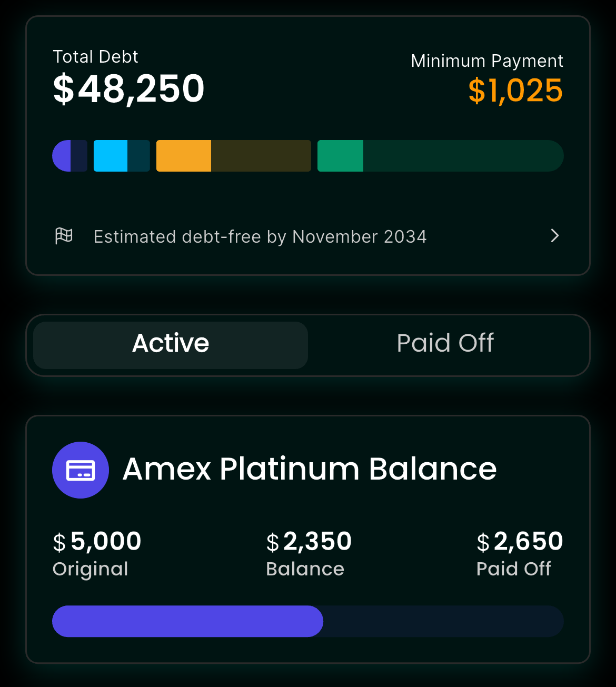Switch to the Paid Off tab
616x687 pixels.
pyautogui.click(x=445, y=343)
